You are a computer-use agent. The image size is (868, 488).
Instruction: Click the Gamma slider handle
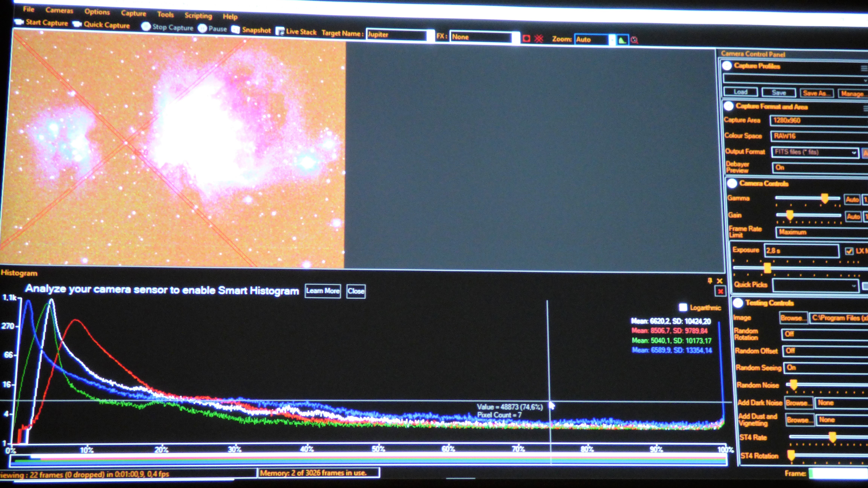(824, 198)
